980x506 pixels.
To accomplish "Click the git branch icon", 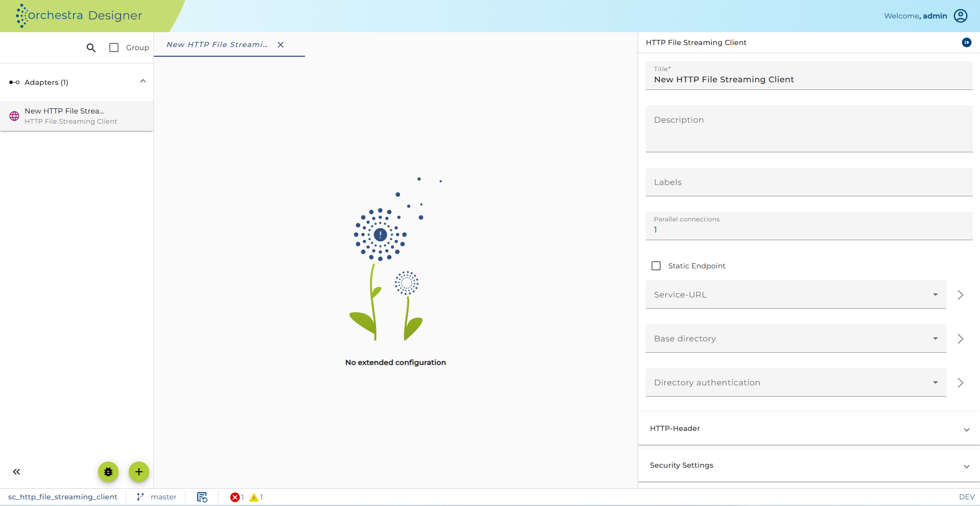I will click(x=140, y=497).
